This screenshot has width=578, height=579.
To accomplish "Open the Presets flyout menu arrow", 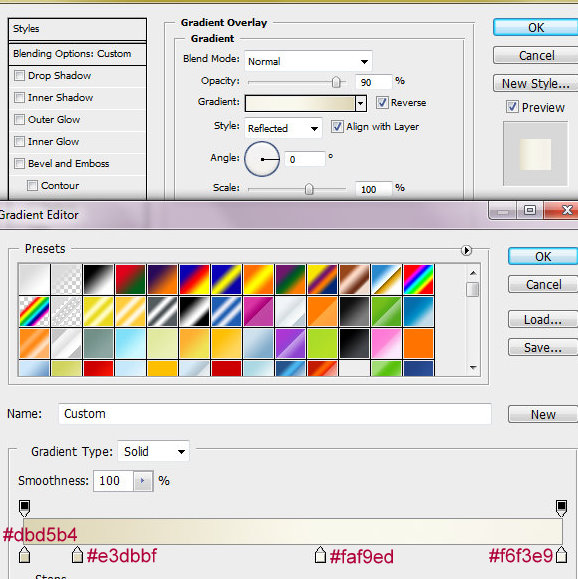I will 466,250.
